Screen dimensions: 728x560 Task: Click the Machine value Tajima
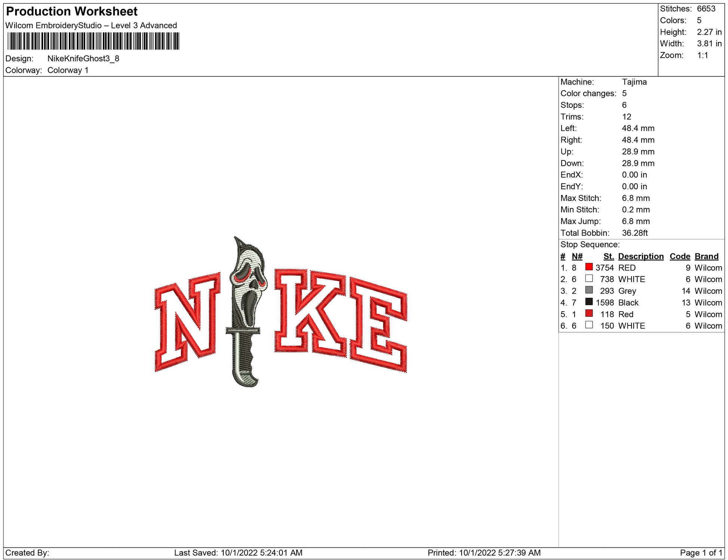(634, 82)
